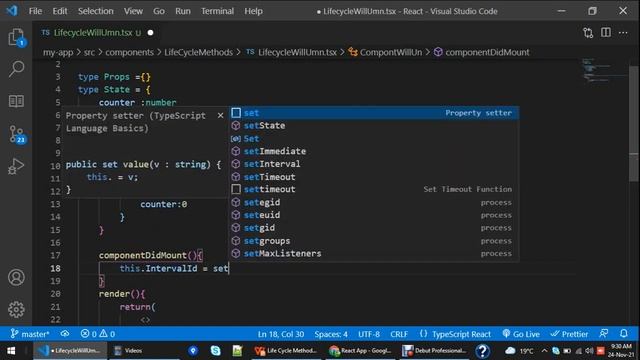The height and width of the screenshot is (360, 640).
Task: Click the VS Code logo icon
Action: pyautogui.click(x=12, y=11)
